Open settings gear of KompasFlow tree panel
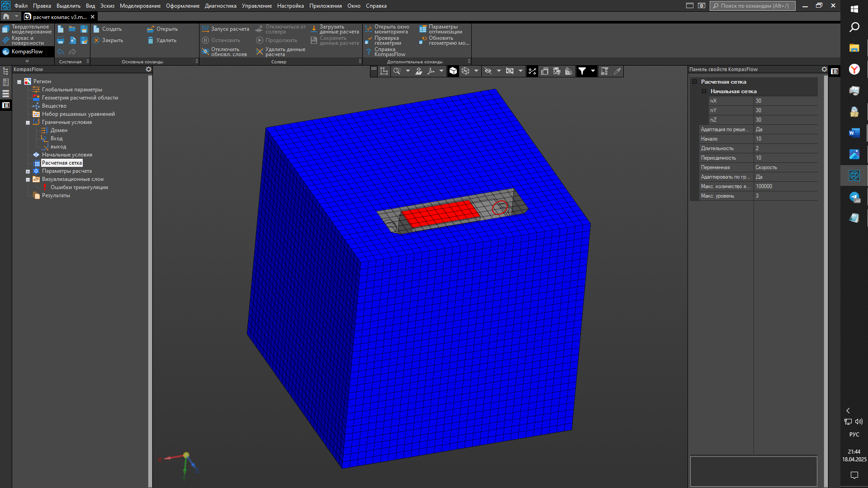The height and width of the screenshot is (488, 868). pyautogui.click(x=148, y=69)
